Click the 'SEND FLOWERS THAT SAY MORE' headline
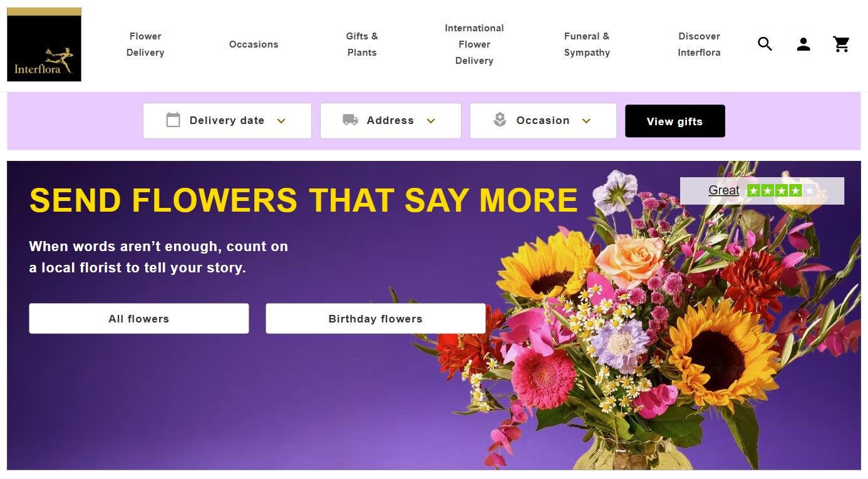Image resolution: width=868 pixels, height=479 pixels. (x=303, y=200)
